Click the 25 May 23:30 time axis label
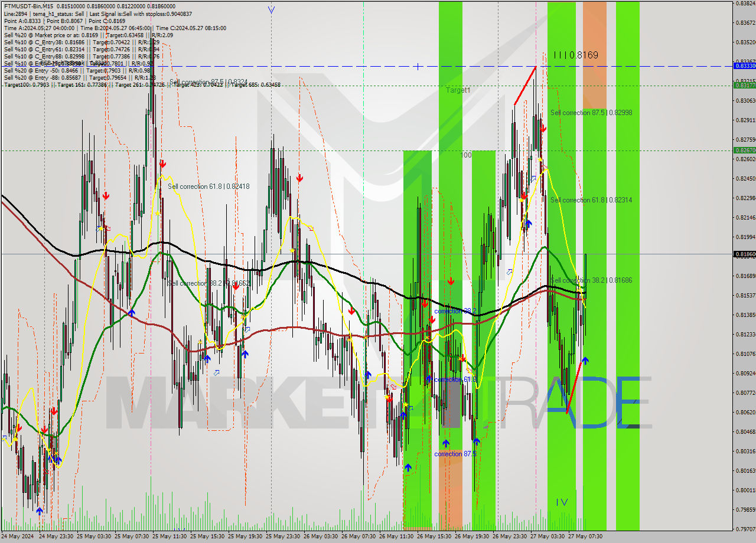The height and width of the screenshot is (543, 756). coord(283,537)
